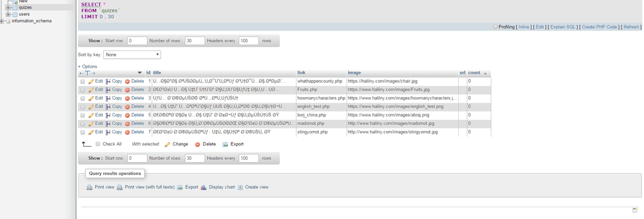Click Edit pencil icon for borj_china.php row
The height and width of the screenshot is (219, 644).
click(x=91, y=115)
